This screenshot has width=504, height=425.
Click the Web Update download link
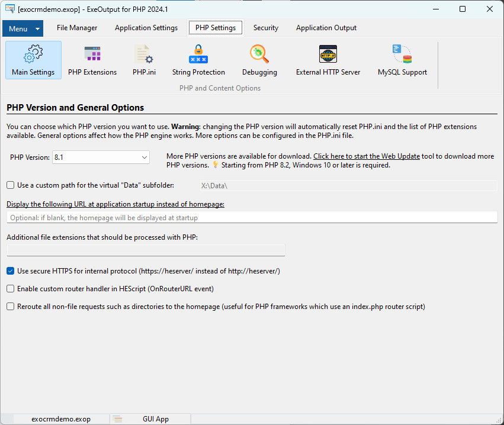(366, 156)
